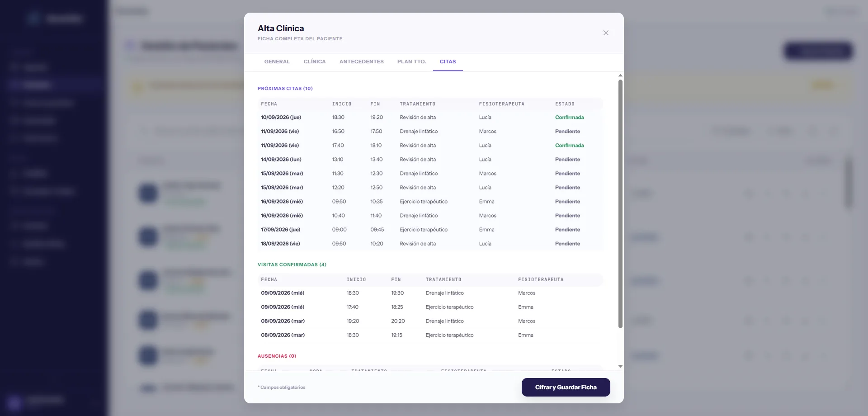Close the Alta Clínica dialog
This screenshot has width=868, height=416.
pos(606,33)
